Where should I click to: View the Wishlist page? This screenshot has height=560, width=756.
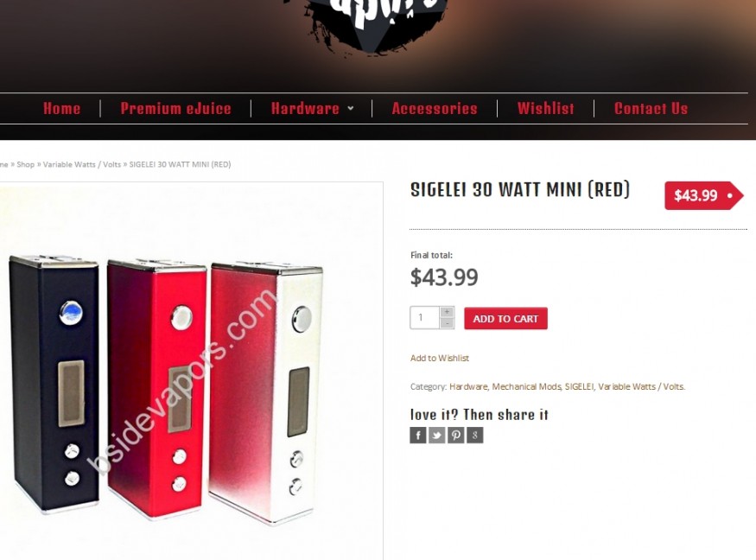pyautogui.click(x=546, y=108)
